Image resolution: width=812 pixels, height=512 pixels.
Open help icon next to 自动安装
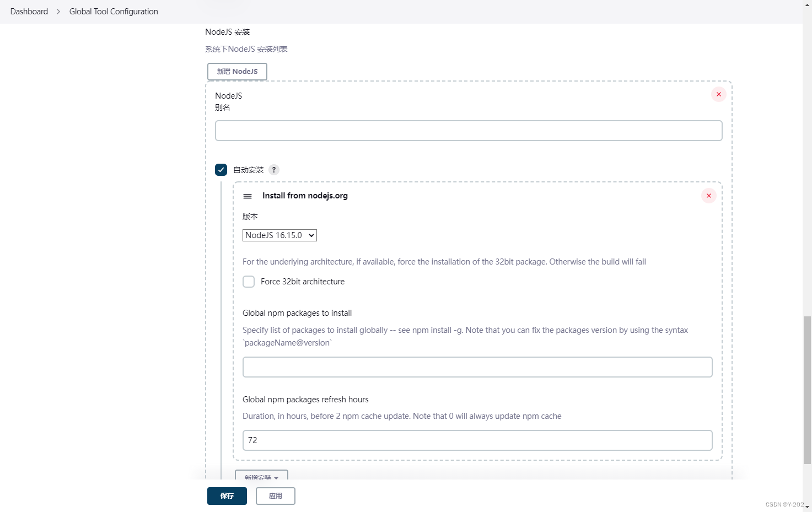coord(274,170)
